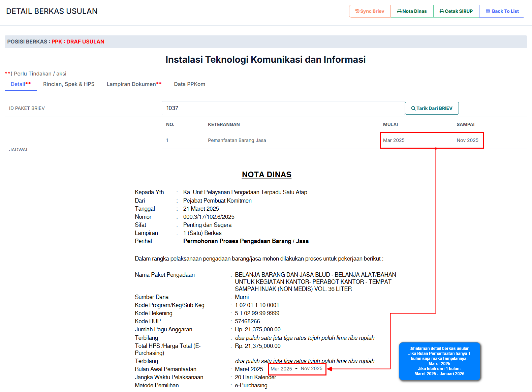Image resolution: width=532 pixels, height=392 pixels.
Task: Open the Detail tab
Action: (x=21, y=84)
